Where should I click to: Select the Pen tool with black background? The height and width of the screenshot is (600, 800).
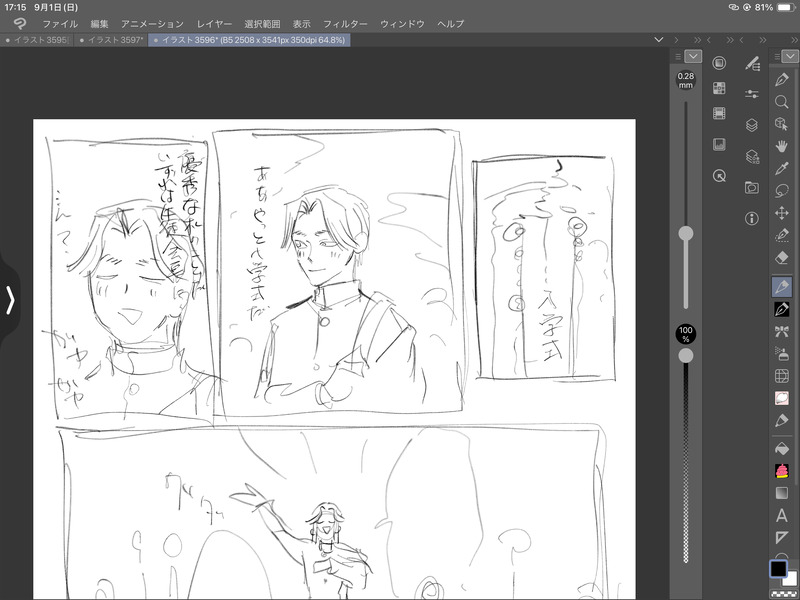point(781,309)
